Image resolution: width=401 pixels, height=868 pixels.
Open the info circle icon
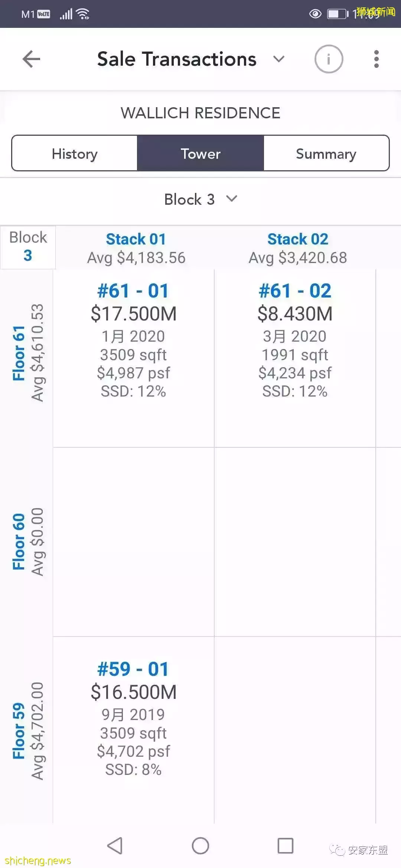click(329, 59)
